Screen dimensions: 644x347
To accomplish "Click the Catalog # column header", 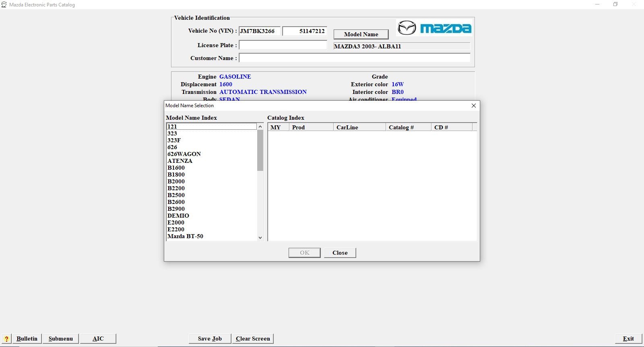I will (409, 127).
